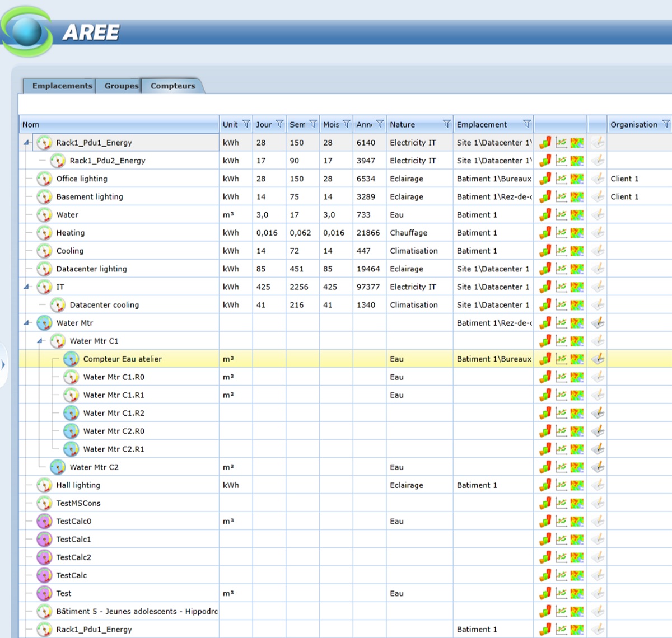Open the bar chart for Compteur Eau atelier
The image size is (672, 638).
(x=545, y=359)
